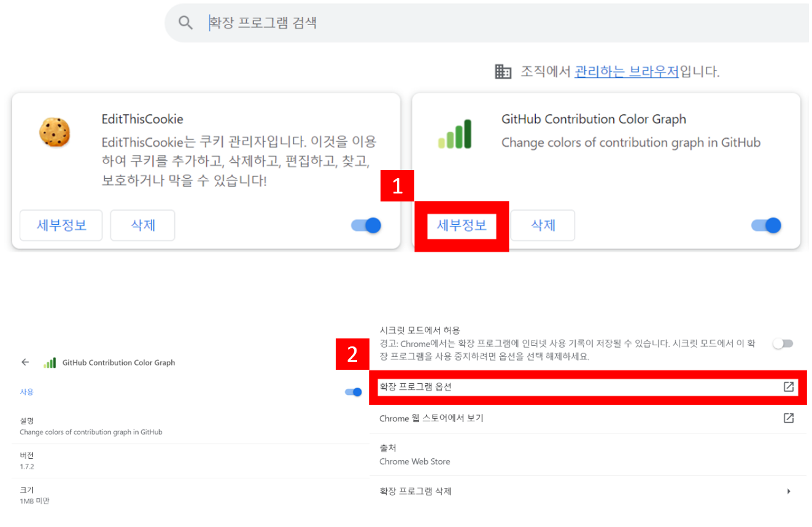The height and width of the screenshot is (527, 812).
Task: Open GitHub Contribution Color Graph details
Action: pos(462,225)
